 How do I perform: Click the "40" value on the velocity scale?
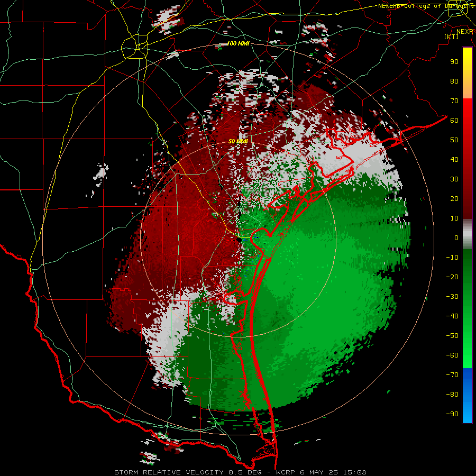coord(454,159)
